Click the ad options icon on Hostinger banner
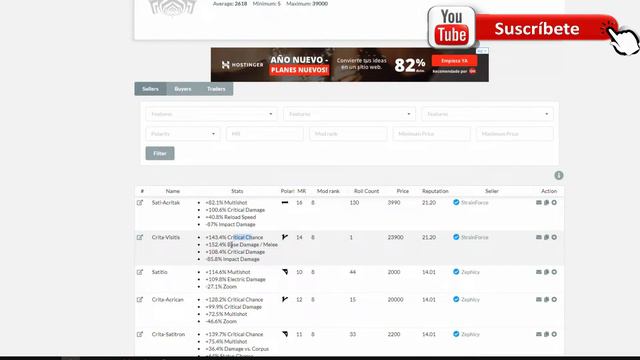Viewport: 640px width, 360px height. (482, 51)
